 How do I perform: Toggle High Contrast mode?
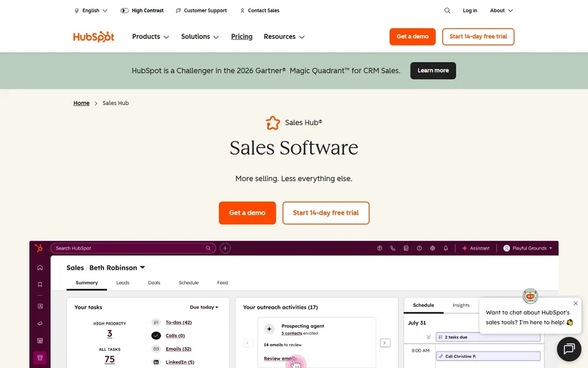(x=141, y=10)
